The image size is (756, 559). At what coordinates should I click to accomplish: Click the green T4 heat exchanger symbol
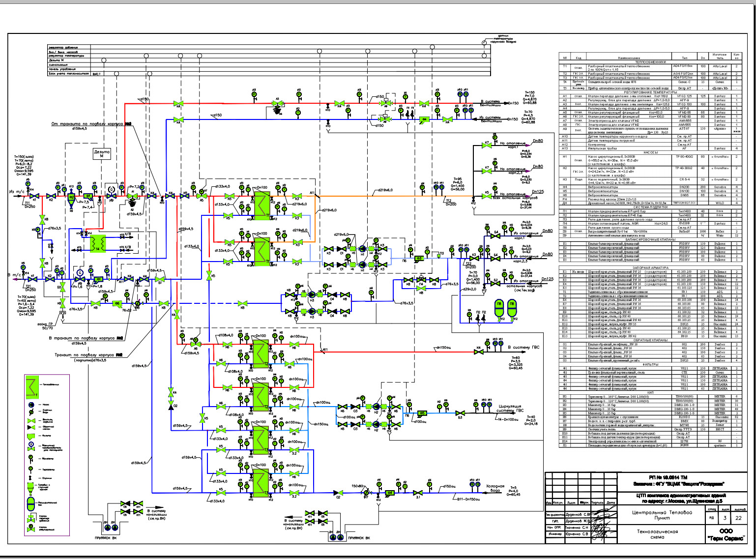click(98, 243)
